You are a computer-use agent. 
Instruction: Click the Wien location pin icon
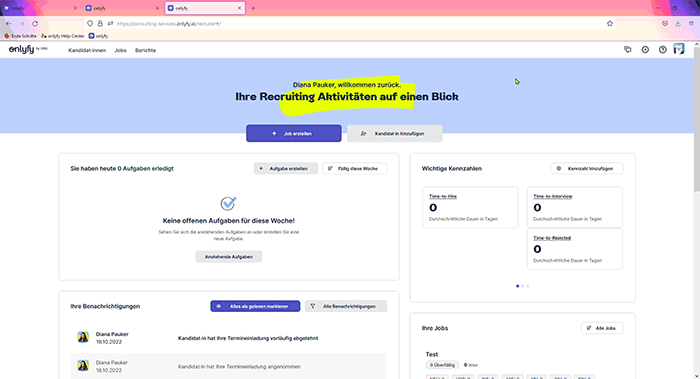pos(465,365)
